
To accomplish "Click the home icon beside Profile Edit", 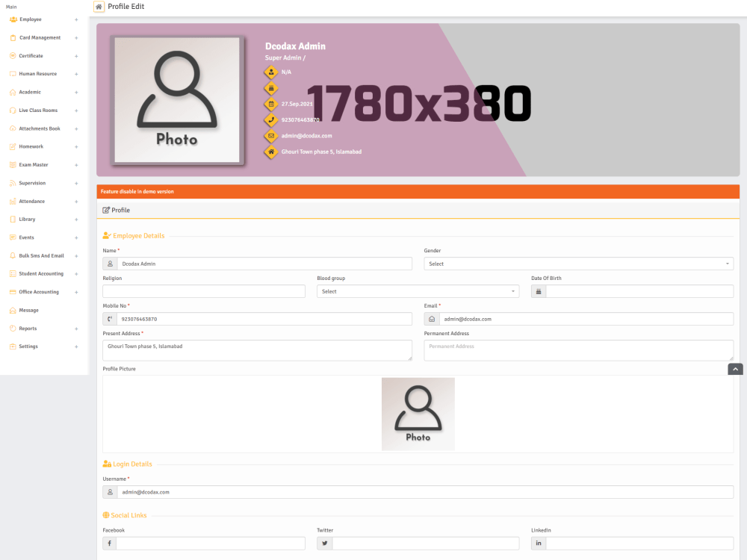I will click(99, 7).
